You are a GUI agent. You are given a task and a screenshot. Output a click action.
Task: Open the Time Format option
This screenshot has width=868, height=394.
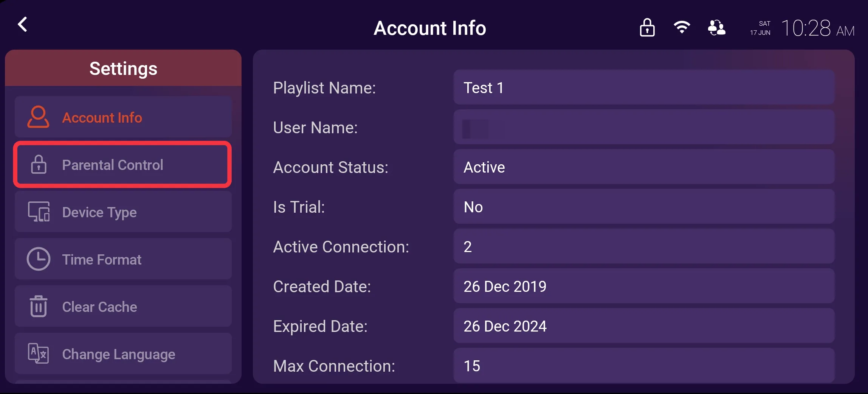point(102,260)
